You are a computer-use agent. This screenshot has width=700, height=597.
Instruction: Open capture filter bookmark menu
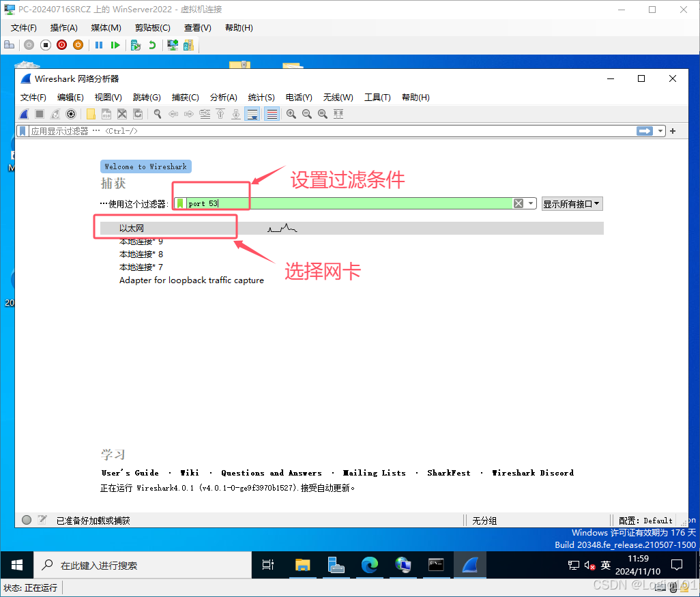click(x=180, y=203)
